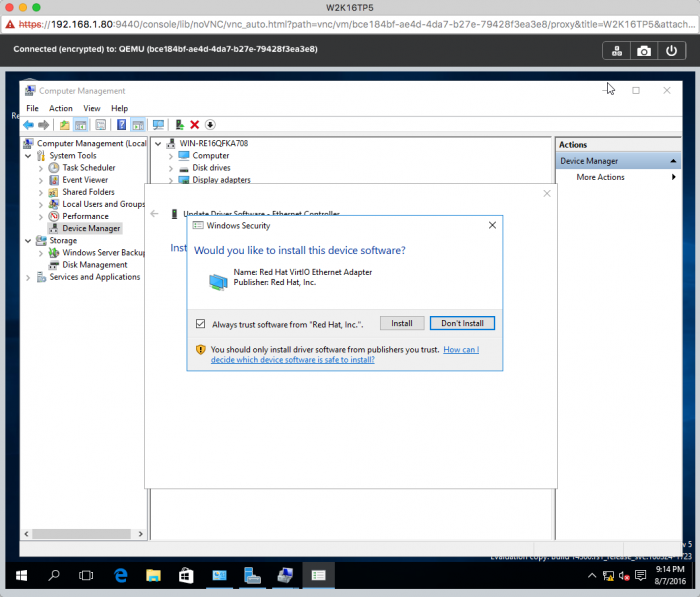Click the Install button

[x=402, y=323]
